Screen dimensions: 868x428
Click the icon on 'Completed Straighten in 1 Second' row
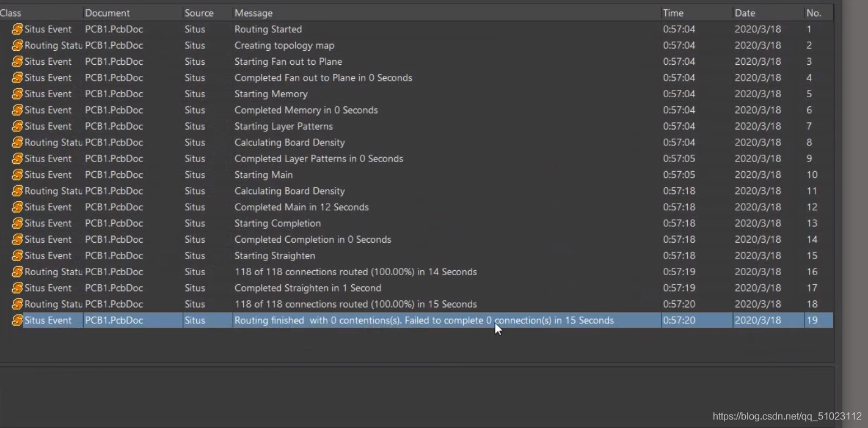click(x=18, y=289)
